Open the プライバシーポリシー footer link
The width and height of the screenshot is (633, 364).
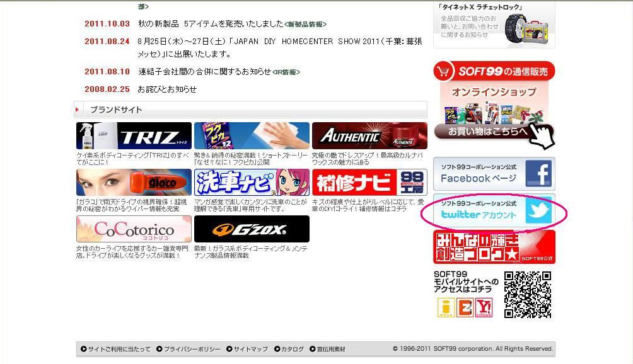[x=189, y=349]
